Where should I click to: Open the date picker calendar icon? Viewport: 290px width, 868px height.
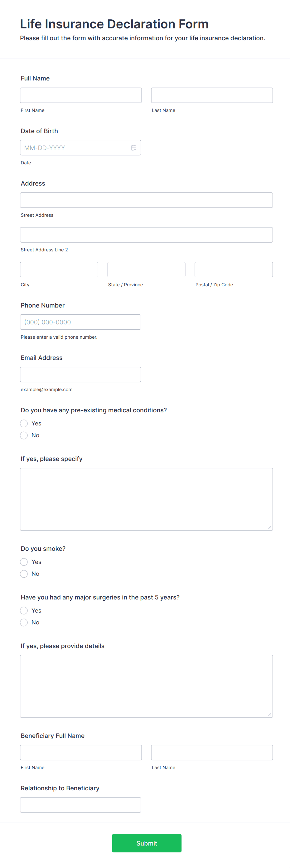[x=133, y=148]
